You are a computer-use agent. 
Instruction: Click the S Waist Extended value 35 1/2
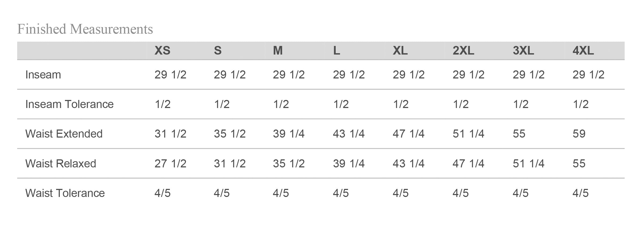tap(230, 134)
